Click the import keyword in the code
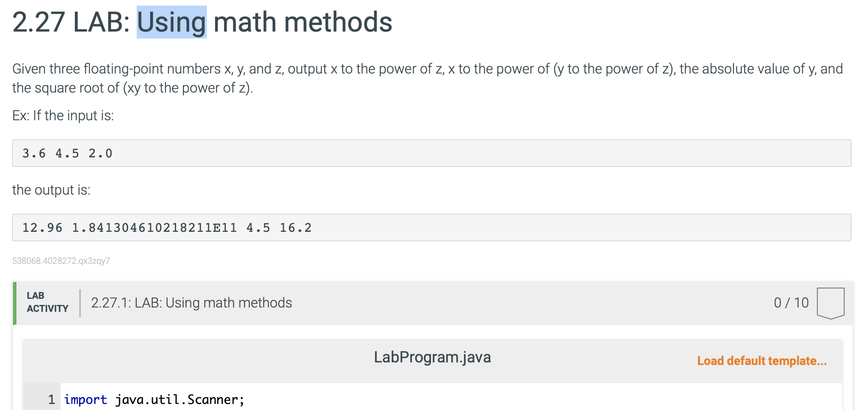This screenshot has width=868, height=410. [85, 399]
